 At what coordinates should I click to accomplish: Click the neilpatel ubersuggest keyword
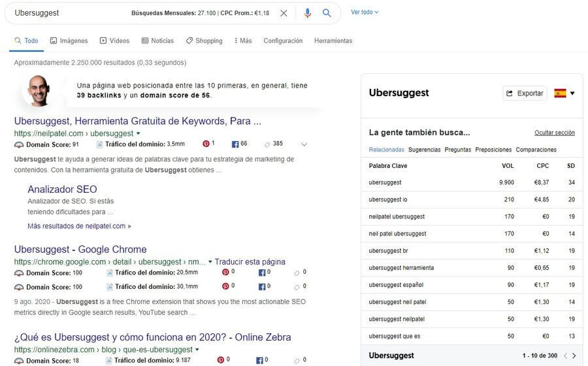397,217
